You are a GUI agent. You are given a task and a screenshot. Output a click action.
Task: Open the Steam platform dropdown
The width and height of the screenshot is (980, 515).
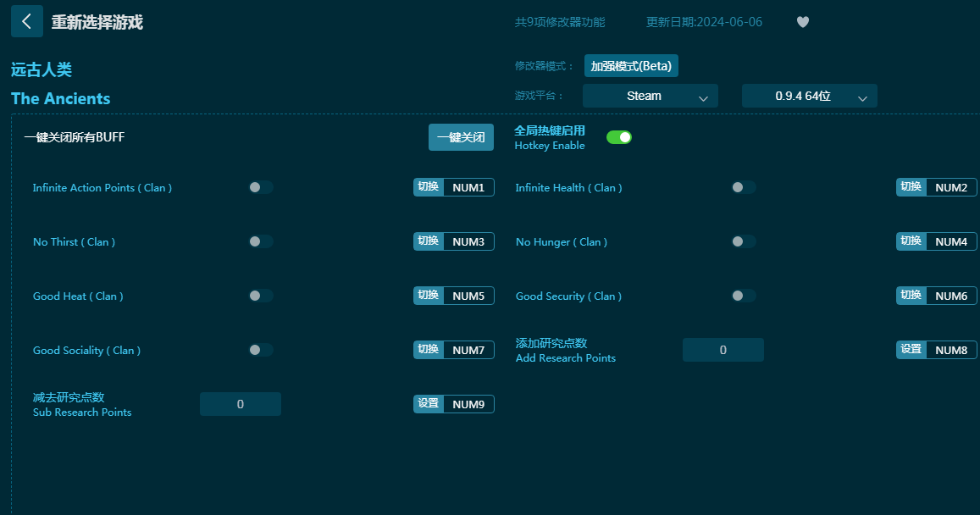tap(650, 96)
